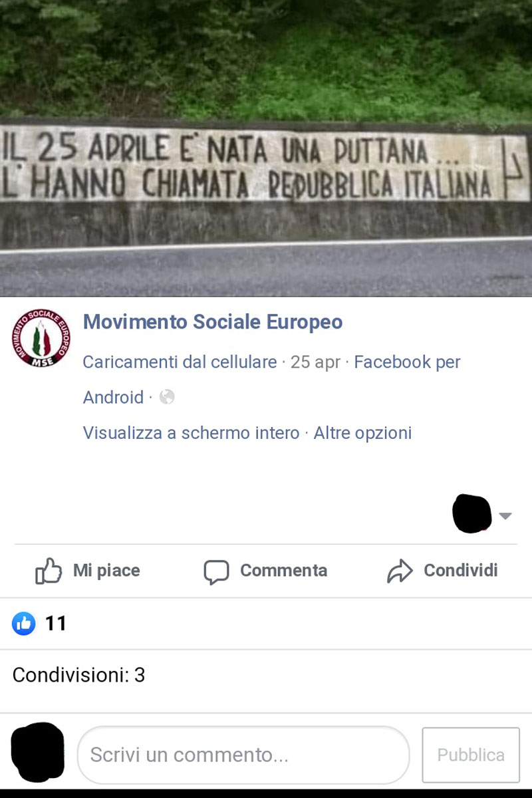Open the Movimento Sociale Europeo profile logo
Screen dimensions: 532x798
[41, 338]
